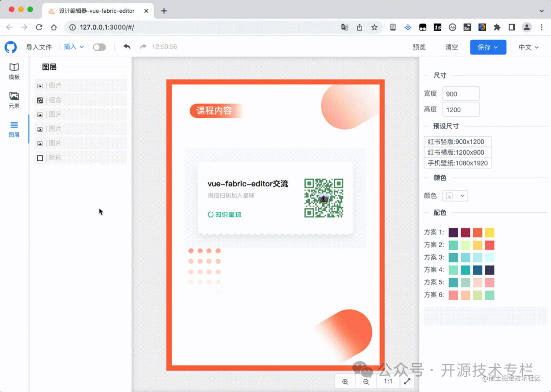
Task: Click the fit-to-screen diagonal arrow icon
Action: pos(407,381)
